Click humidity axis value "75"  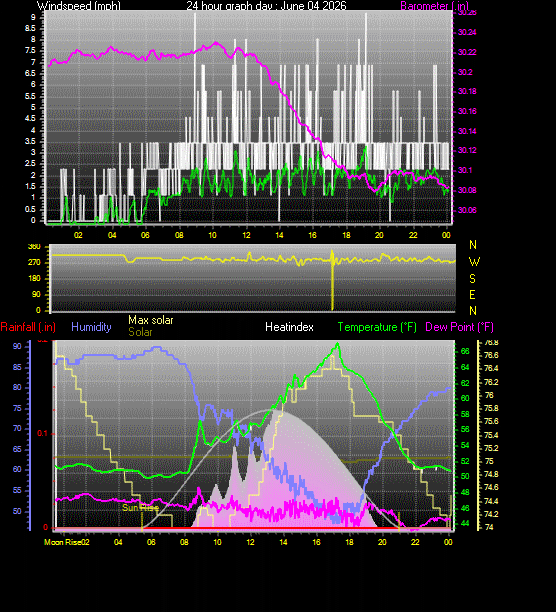(x=17, y=409)
